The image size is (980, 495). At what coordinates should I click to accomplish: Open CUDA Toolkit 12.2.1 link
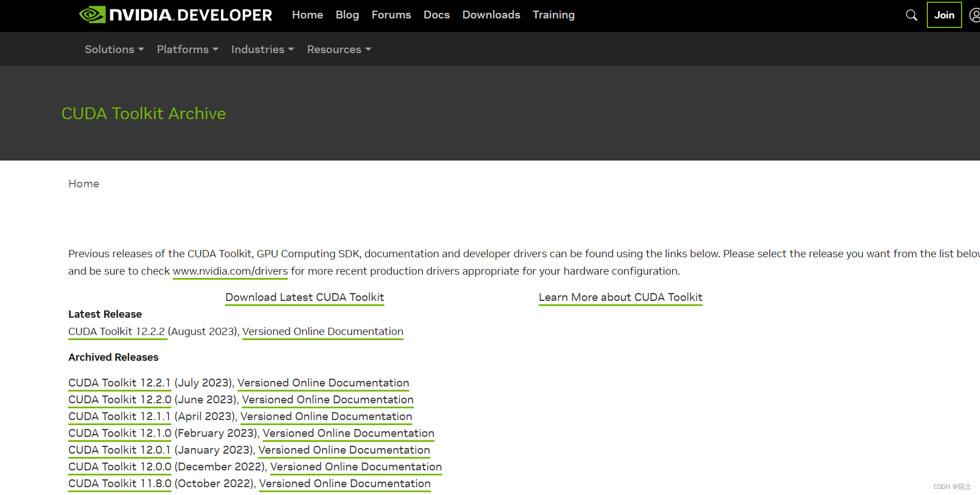click(119, 383)
